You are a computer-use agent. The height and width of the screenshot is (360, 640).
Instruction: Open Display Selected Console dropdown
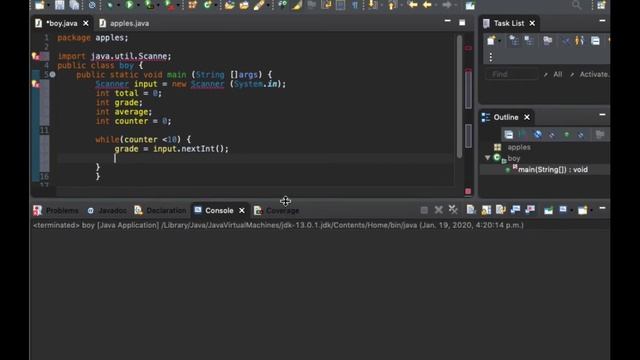tap(572, 210)
